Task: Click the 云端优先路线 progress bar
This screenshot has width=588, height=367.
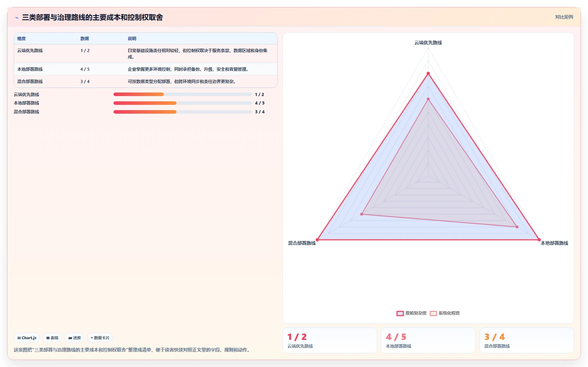Action: pyautogui.click(x=182, y=94)
